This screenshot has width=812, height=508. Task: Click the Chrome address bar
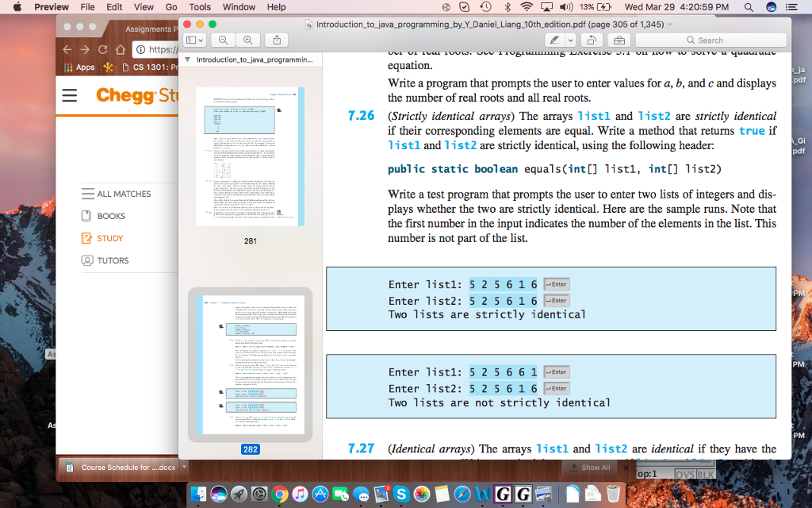coord(156,49)
